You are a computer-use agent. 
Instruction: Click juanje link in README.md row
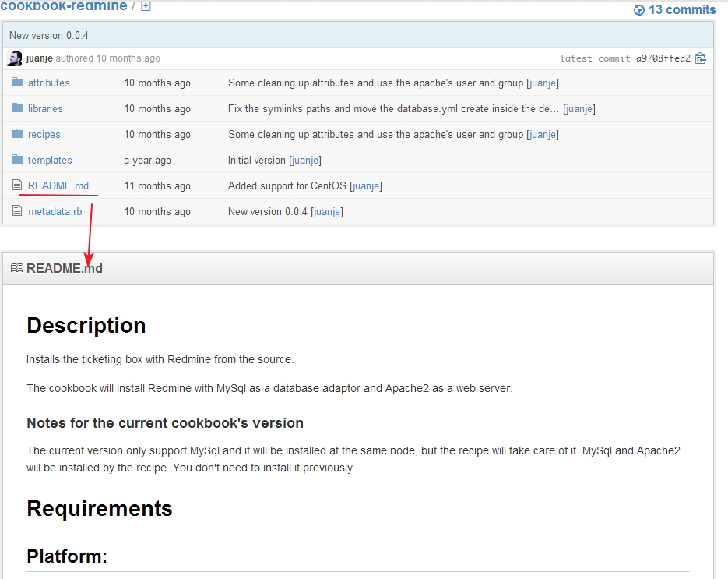pyautogui.click(x=366, y=186)
